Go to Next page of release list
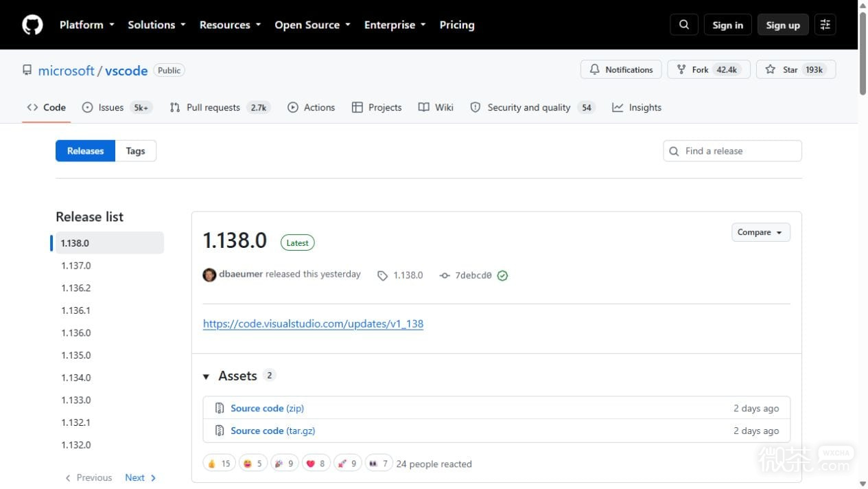Screen dimensions: 868x489 point(141,477)
